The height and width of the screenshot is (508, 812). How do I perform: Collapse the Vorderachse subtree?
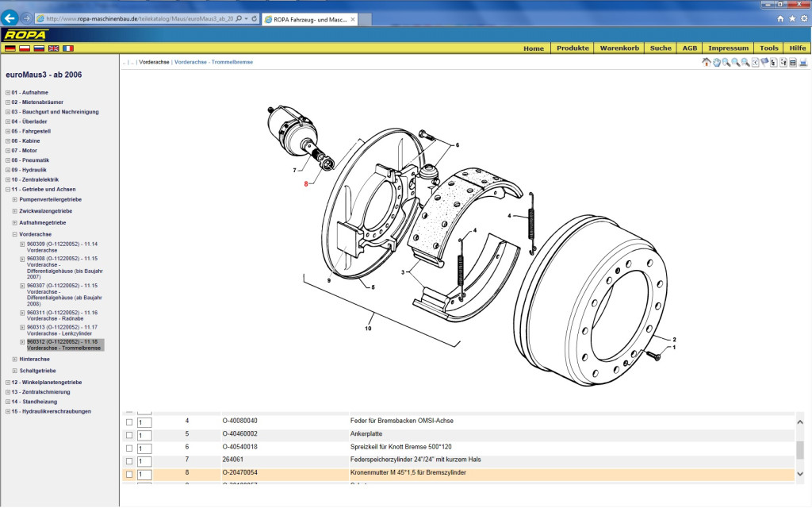pos(15,234)
